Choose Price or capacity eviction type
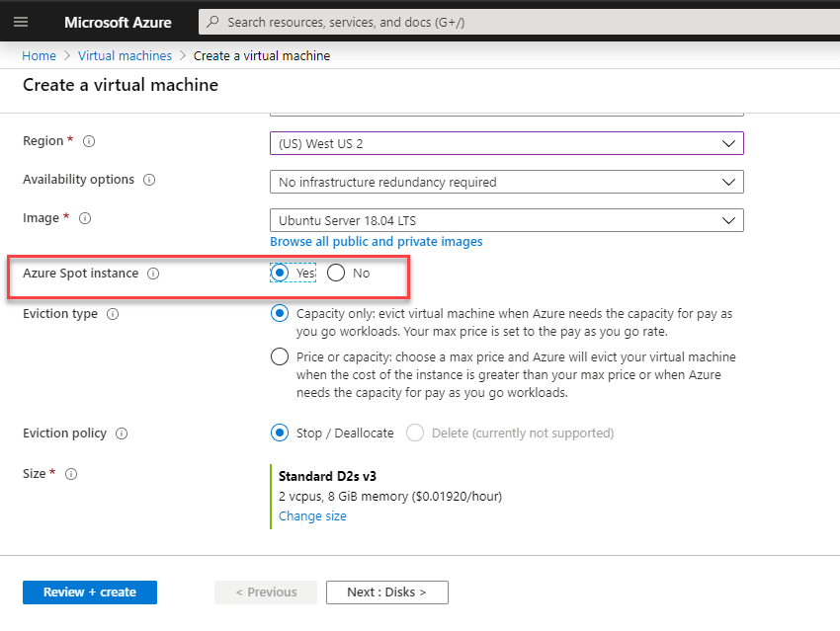840x631 pixels. click(280, 357)
